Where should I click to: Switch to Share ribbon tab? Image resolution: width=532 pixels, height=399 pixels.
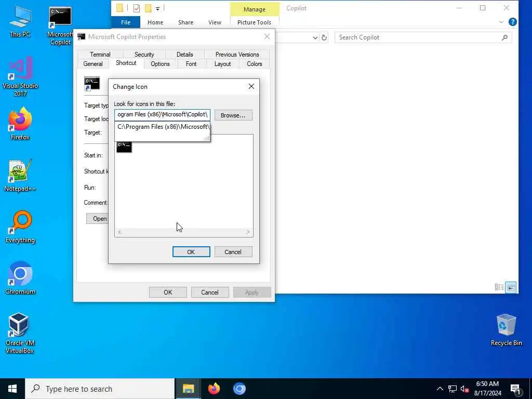pos(185,22)
